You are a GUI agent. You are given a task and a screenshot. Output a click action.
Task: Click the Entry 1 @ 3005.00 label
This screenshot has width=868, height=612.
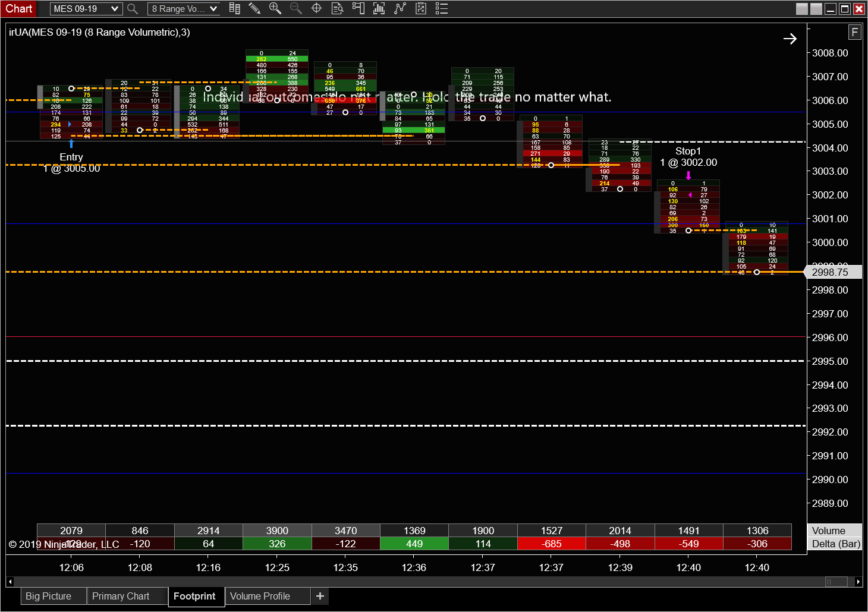click(x=71, y=163)
